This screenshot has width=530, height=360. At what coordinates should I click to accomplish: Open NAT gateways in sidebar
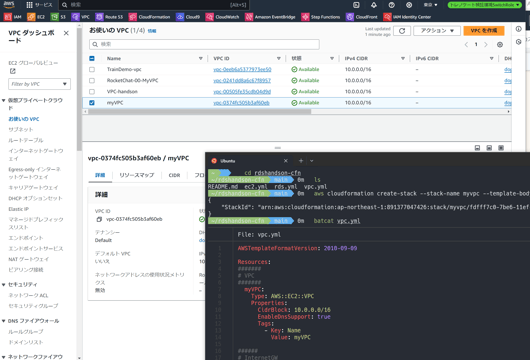(28, 259)
